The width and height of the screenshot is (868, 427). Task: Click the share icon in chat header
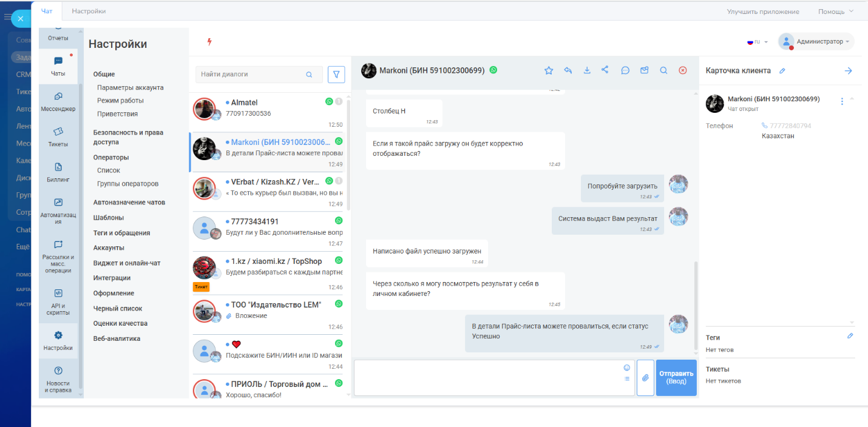point(605,70)
